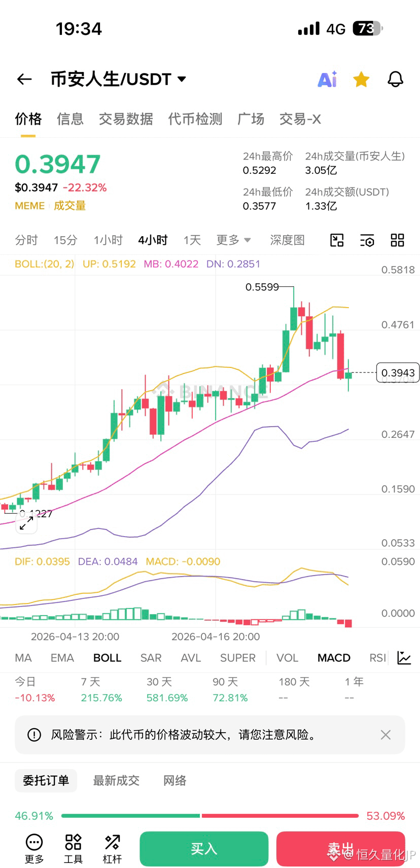Image resolution: width=420 pixels, height=868 pixels.
Task: Select the 1小时 chart interval
Action: 108,240
